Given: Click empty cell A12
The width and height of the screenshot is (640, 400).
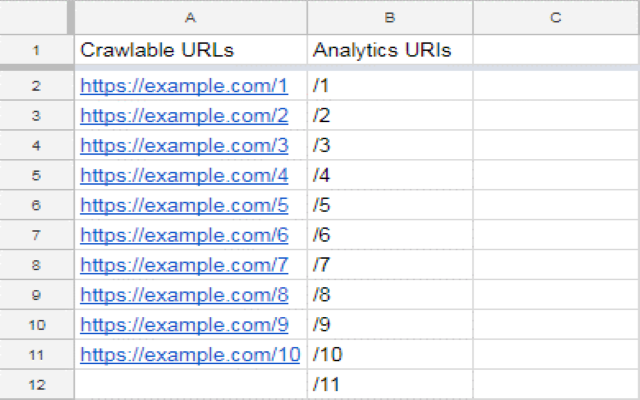Looking at the screenshot, I should click(x=190, y=384).
